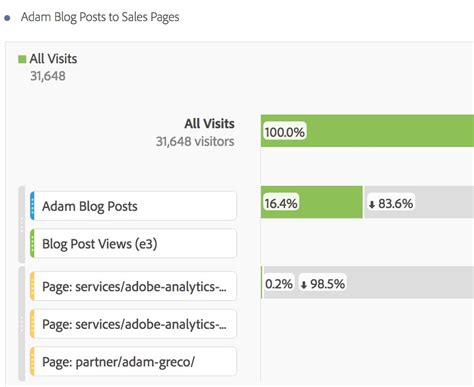The height and width of the screenshot is (387, 474).
Task: Click the 16.4% green fallout bar
Action: [x=312, y=202]
